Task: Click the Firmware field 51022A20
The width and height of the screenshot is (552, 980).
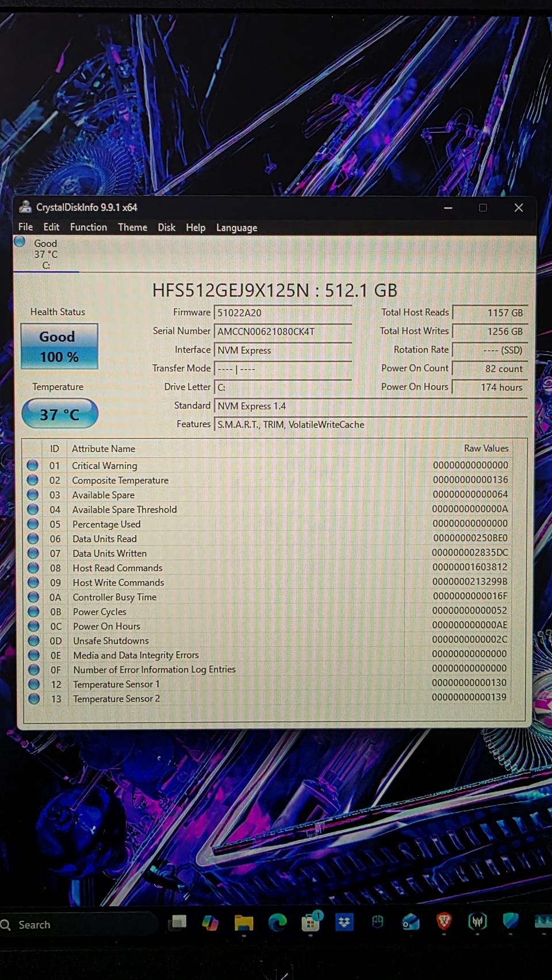Action: tap(283, 313)
